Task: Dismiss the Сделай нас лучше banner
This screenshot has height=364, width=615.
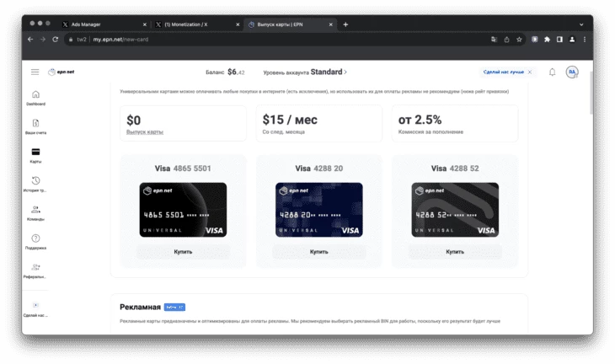Action: pos(530,72)
